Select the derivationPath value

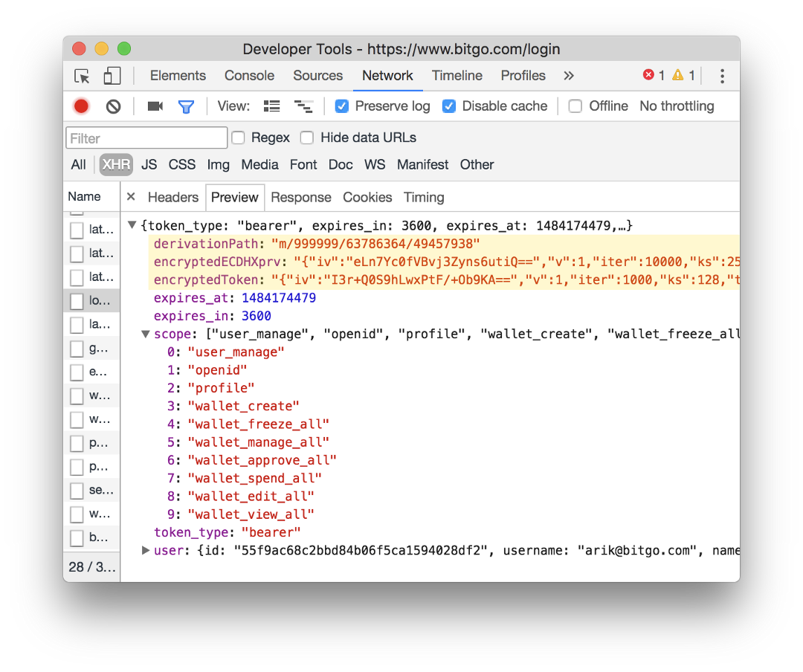pos(375,244)
